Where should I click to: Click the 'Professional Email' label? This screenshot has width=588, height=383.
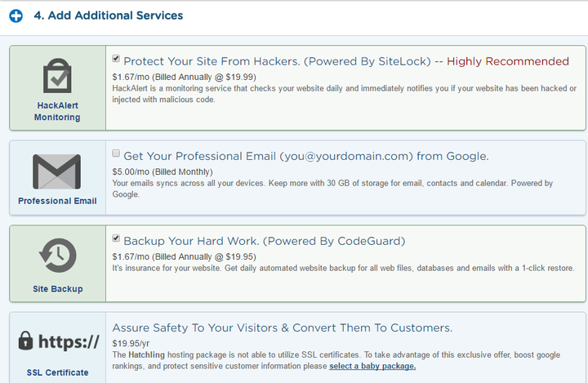coord(57,201)
